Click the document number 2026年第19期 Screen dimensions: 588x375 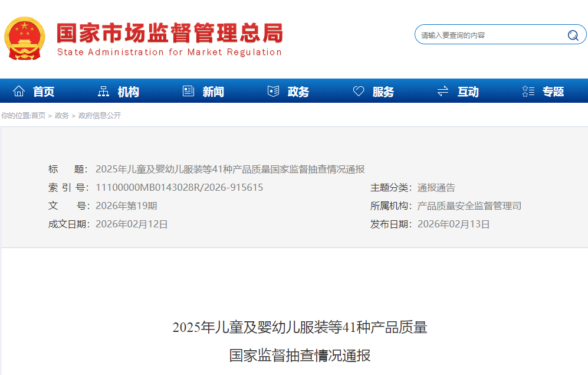tap(126, 206)
